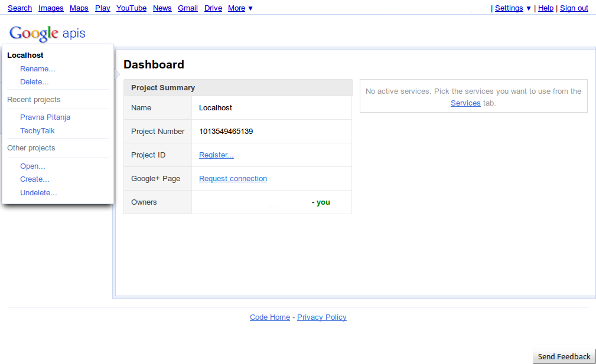
Task: Open Maps from the top bar
Action: [x=79, y=8]
